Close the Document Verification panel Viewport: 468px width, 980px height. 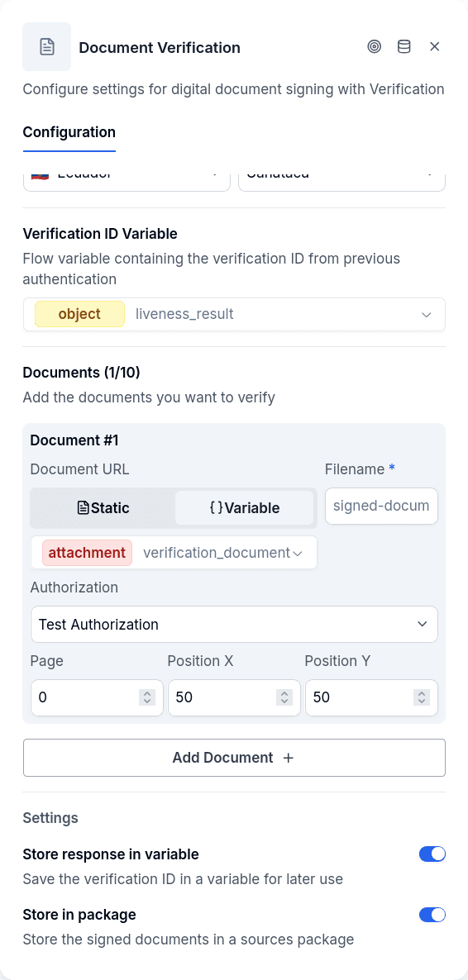pyautogui.click(x=435, y=47)
